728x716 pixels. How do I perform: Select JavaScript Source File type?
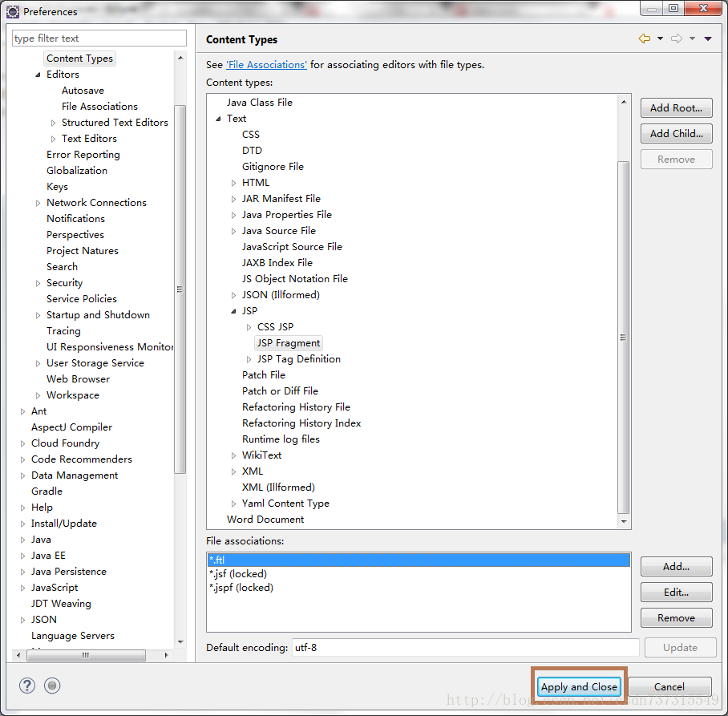pos(292,247)
